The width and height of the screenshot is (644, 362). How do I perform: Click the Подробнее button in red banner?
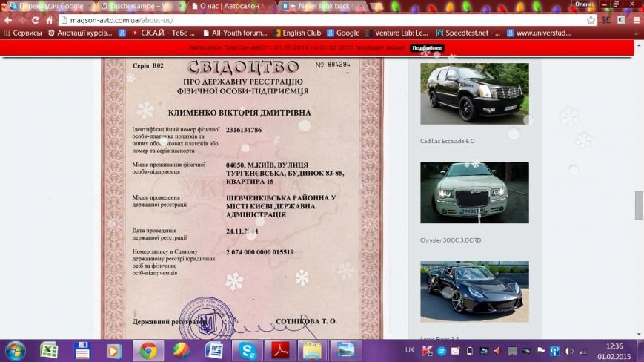[427, 48]
